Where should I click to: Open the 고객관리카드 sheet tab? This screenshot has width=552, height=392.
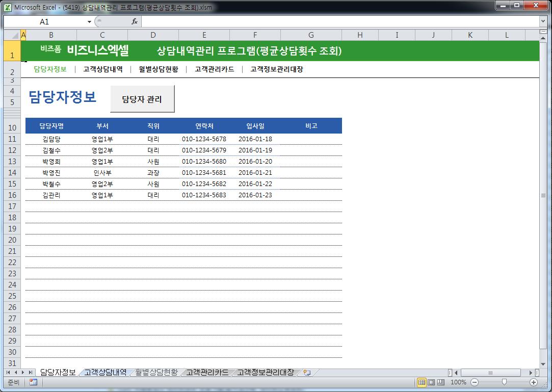click(x=207, y=373)
